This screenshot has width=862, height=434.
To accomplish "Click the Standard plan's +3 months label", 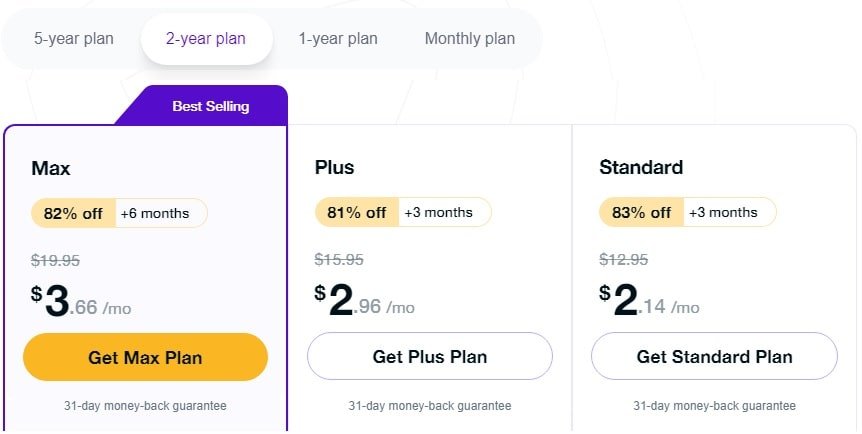I will coord(723,213).
